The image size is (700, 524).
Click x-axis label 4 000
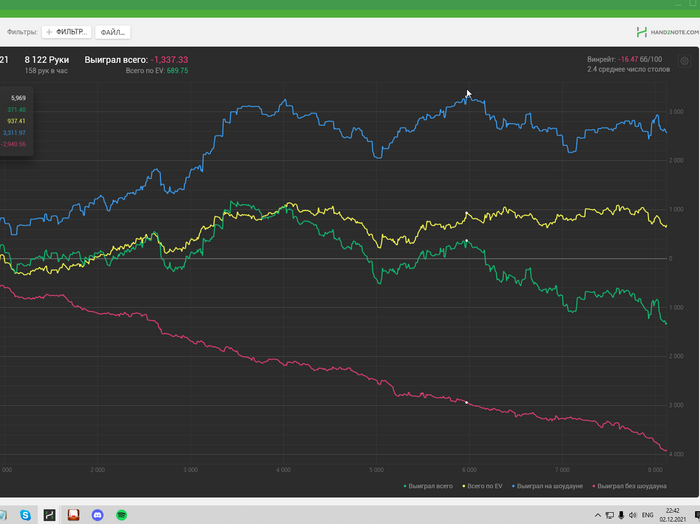coord(283,470)
